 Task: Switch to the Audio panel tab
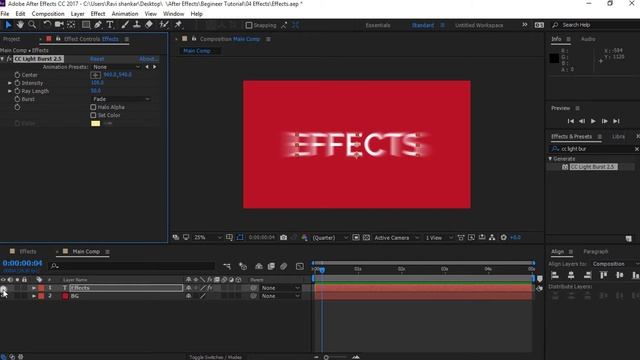click(588, 39)
